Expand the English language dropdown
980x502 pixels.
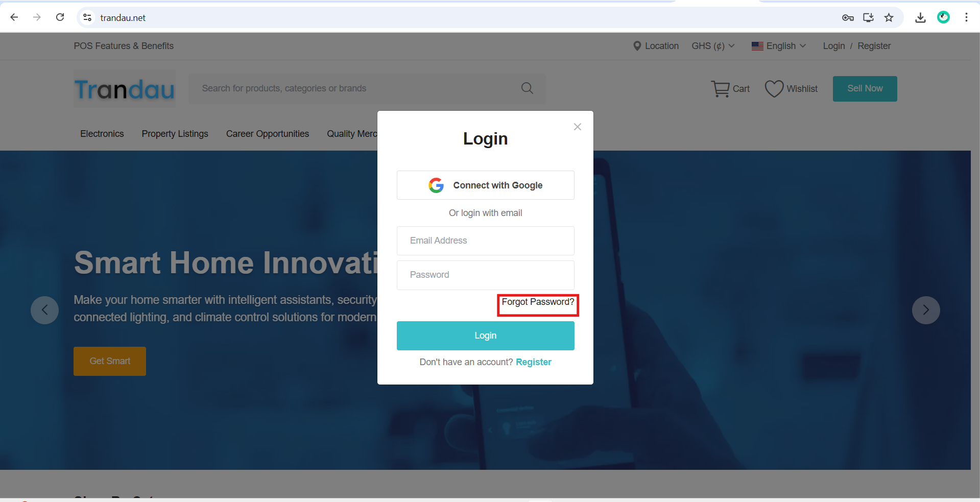(x=779, y=46)
